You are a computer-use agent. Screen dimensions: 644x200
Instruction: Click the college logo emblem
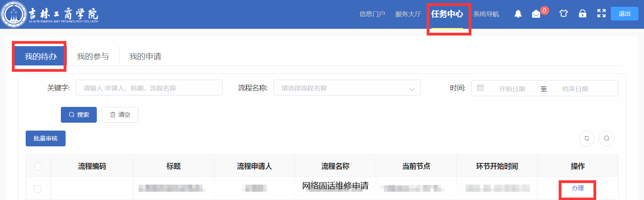(x=13, y=14)
